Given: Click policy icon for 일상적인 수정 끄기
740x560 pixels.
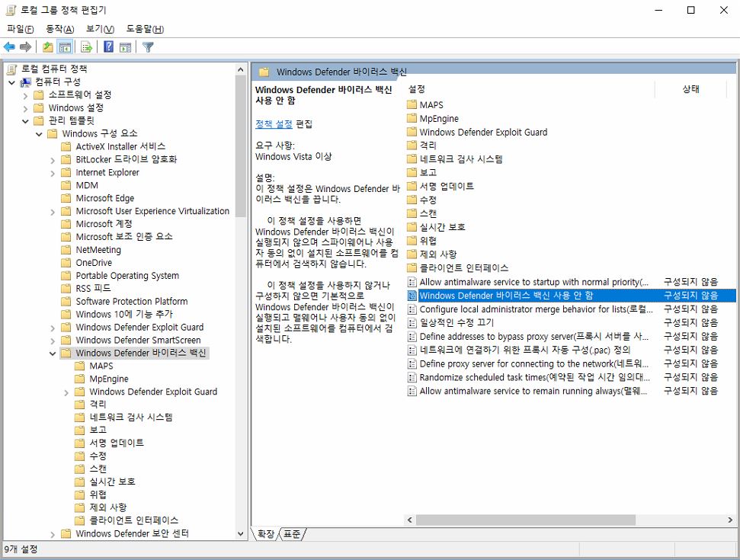Looking at the screenshot, I should click(x=412, y=323).
